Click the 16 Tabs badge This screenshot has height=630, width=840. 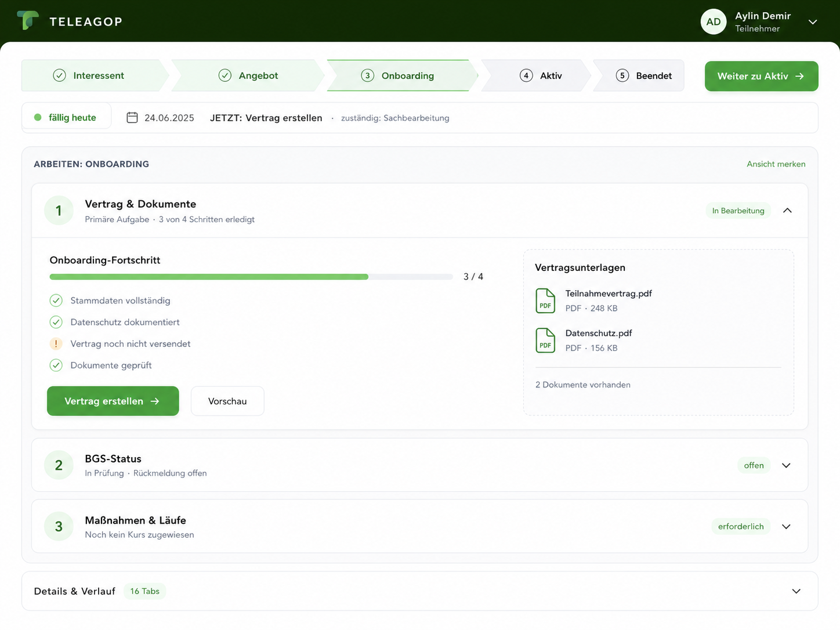144,591
